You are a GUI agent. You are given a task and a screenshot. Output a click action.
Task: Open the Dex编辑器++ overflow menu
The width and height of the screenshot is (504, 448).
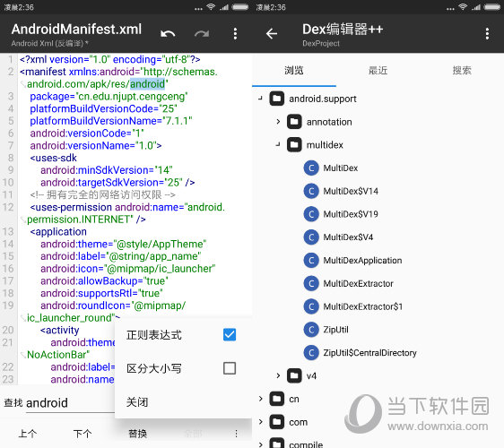click(487, 33)
